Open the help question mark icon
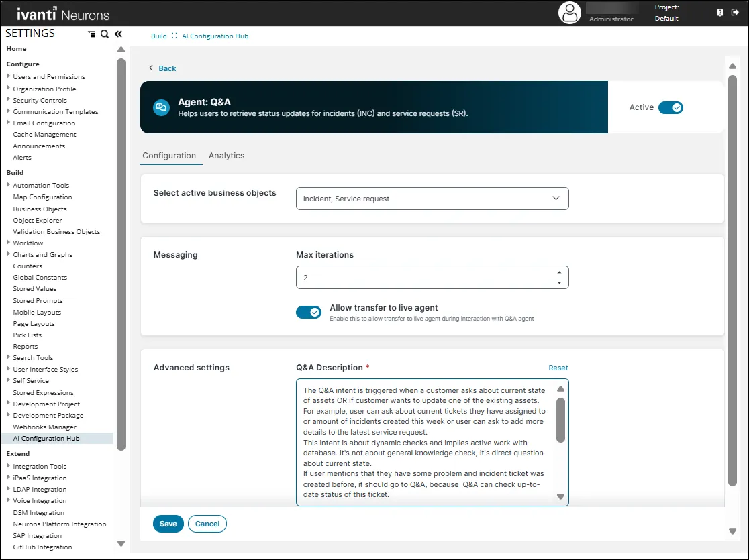Image resolution: width=749 pixels, height=560 pixels. tap(720, 13)
